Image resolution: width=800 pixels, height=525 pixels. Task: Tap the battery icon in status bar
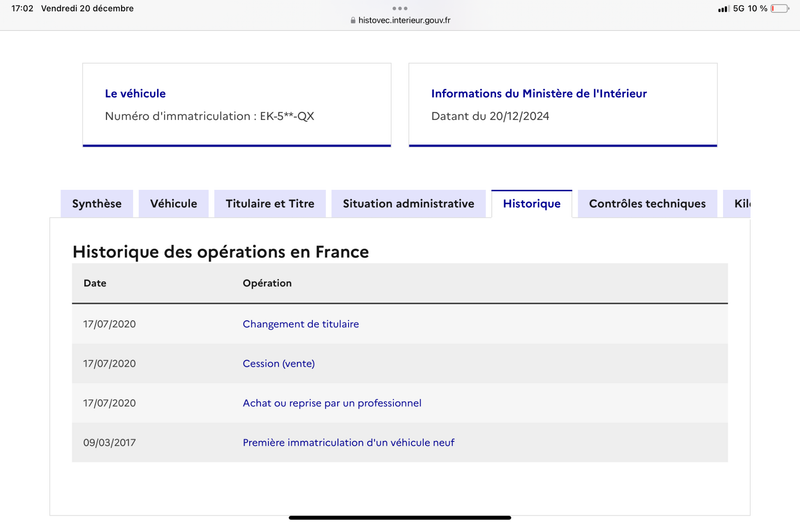(780, 8)
